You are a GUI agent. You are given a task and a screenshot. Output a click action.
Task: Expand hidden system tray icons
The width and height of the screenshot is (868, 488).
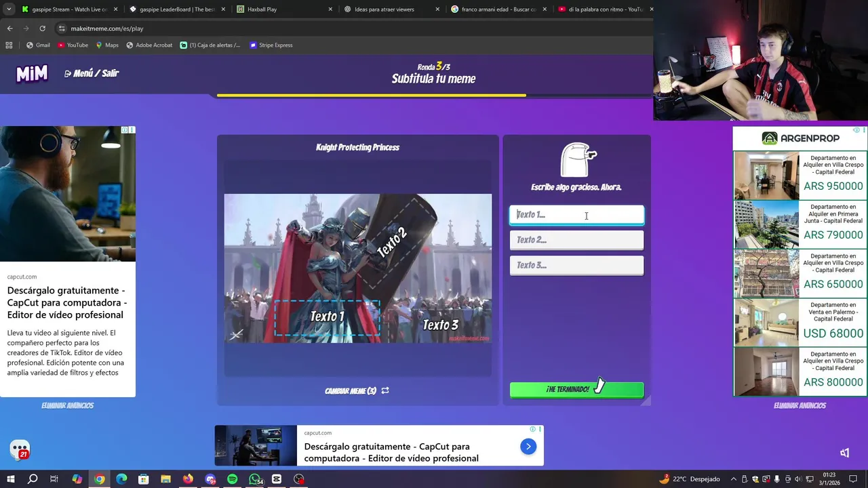coord(733,479)
